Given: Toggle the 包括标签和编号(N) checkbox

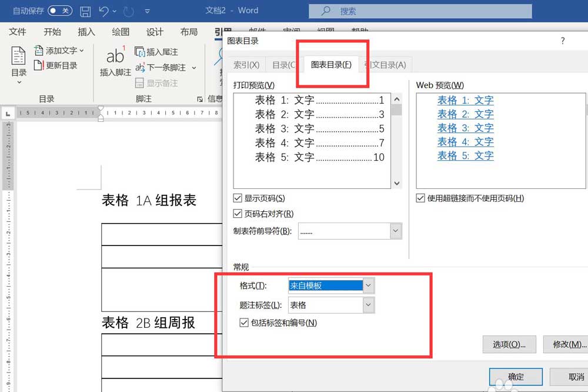Looking at the screenshot, I should click(244, 323).
